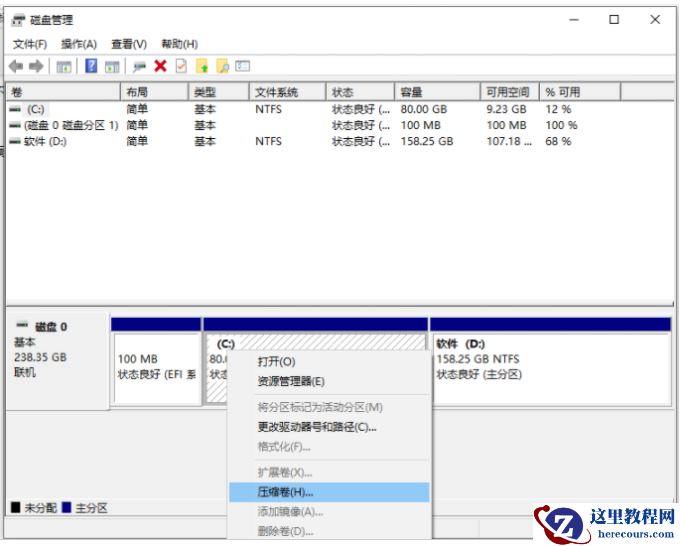Close the Disk Management window

(655, 20)
